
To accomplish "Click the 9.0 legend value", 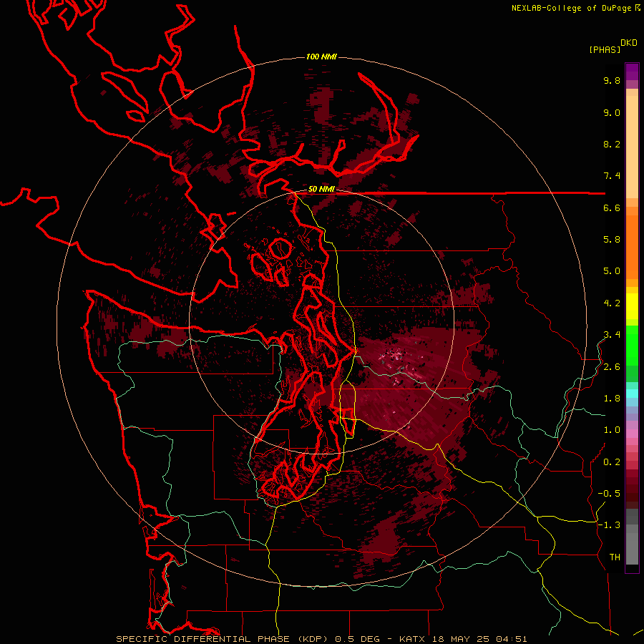I will 612,112.
